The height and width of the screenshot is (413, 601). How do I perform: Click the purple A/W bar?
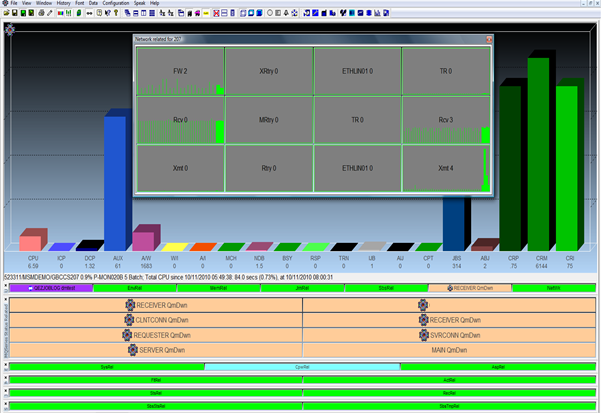pos(143,240)
